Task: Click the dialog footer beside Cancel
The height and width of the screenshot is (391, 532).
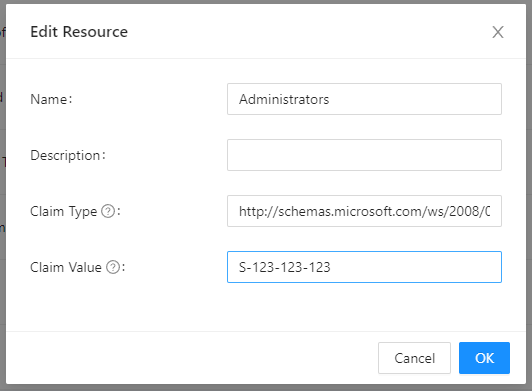Action: pos(190,358)
